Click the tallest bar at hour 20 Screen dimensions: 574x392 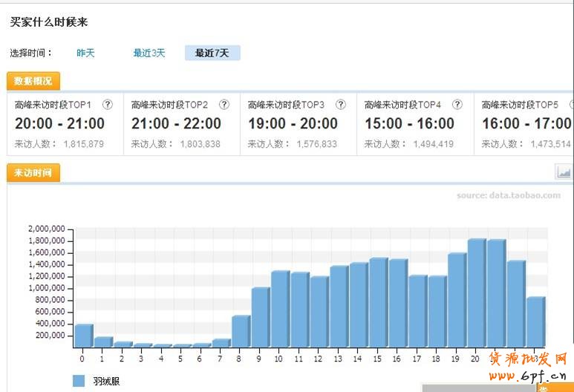pos(476,293)
